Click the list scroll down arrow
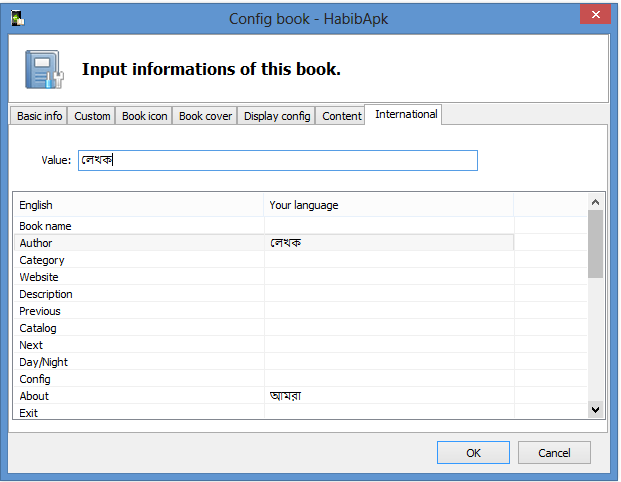This screenshot has height=482, width=621. (x=595, y=410)
